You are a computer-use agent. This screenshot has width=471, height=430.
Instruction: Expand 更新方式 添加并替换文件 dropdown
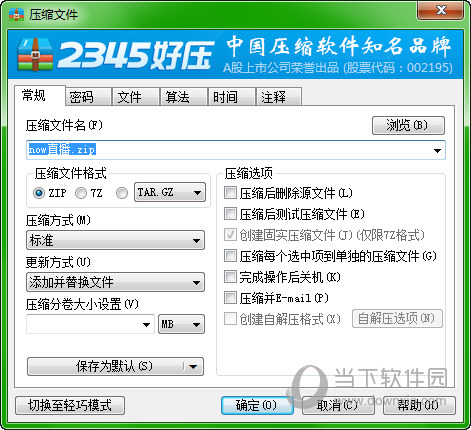115,282
